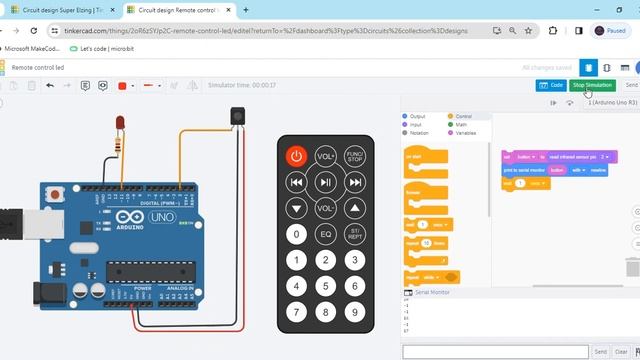Select Notation block category
Image resolution: width=640 pixels, height=360 pixels.
point(416,133)
